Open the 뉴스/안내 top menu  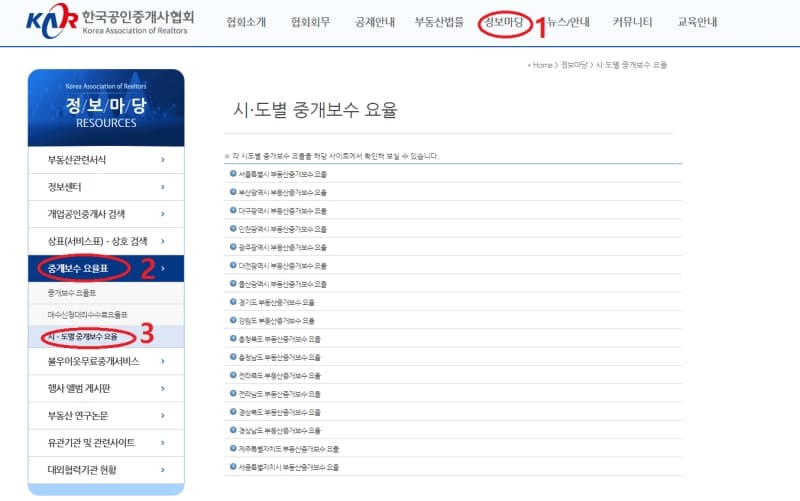568,22
